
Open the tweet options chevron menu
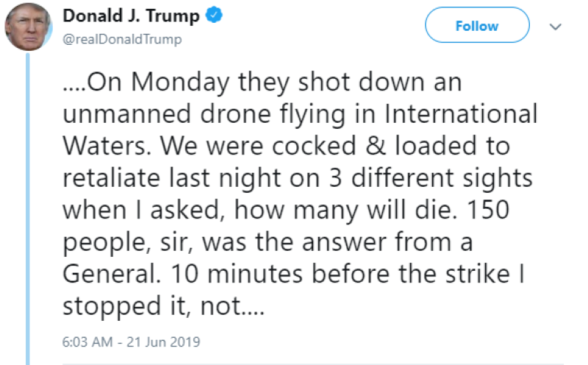point(556,26)
